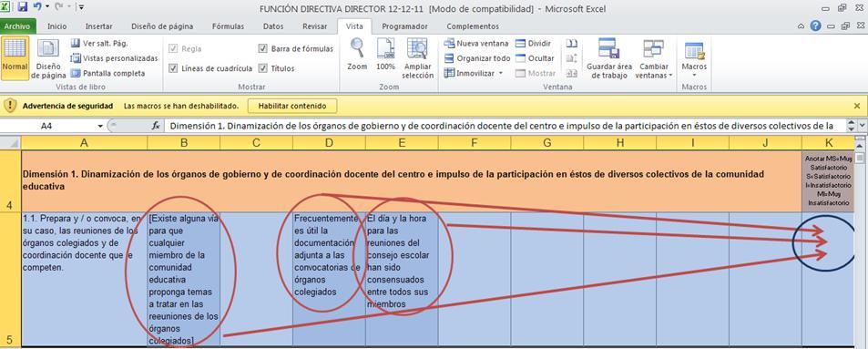Click Ocultar to hide window

tap(535, 58)
